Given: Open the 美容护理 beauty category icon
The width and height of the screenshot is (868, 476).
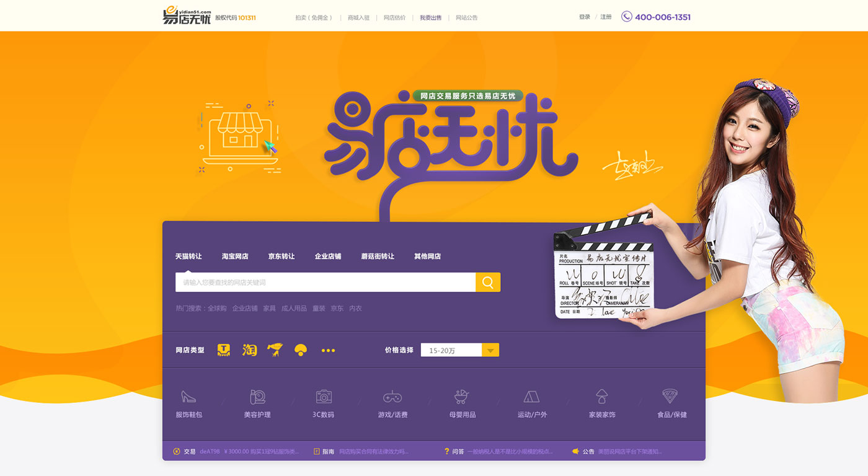Looking at the screenshot, I should coord(257,397).
